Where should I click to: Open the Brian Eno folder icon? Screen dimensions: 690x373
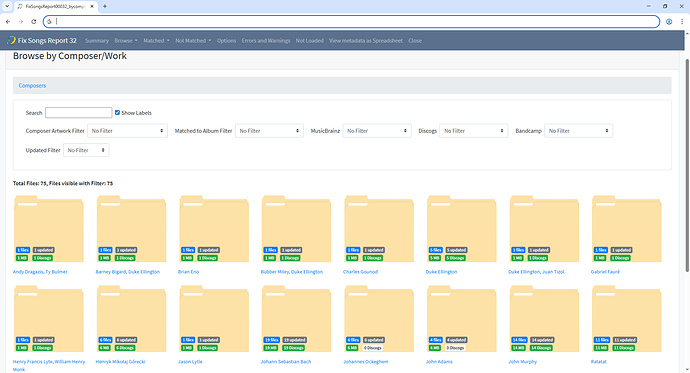pyautogui.click(x=214, y=229)
